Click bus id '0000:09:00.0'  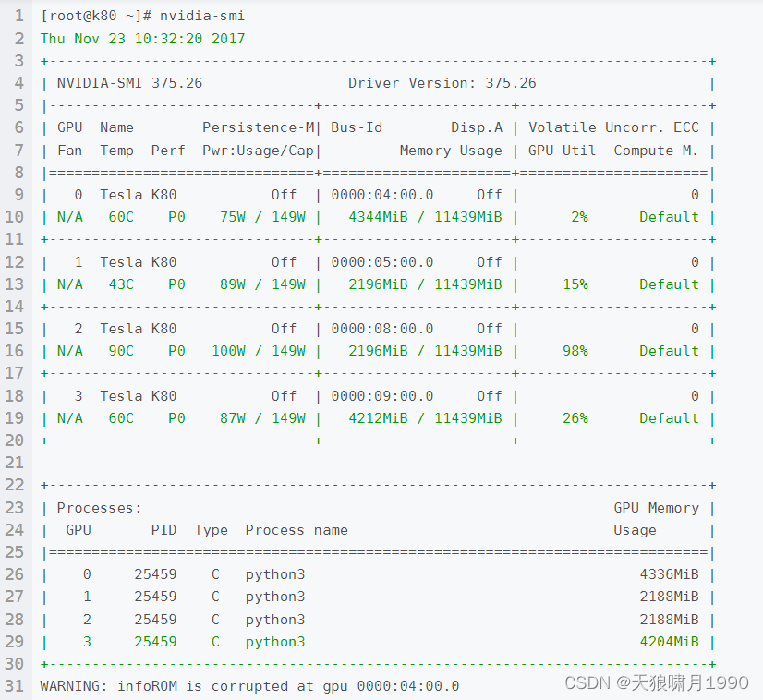tap(382, 396)
